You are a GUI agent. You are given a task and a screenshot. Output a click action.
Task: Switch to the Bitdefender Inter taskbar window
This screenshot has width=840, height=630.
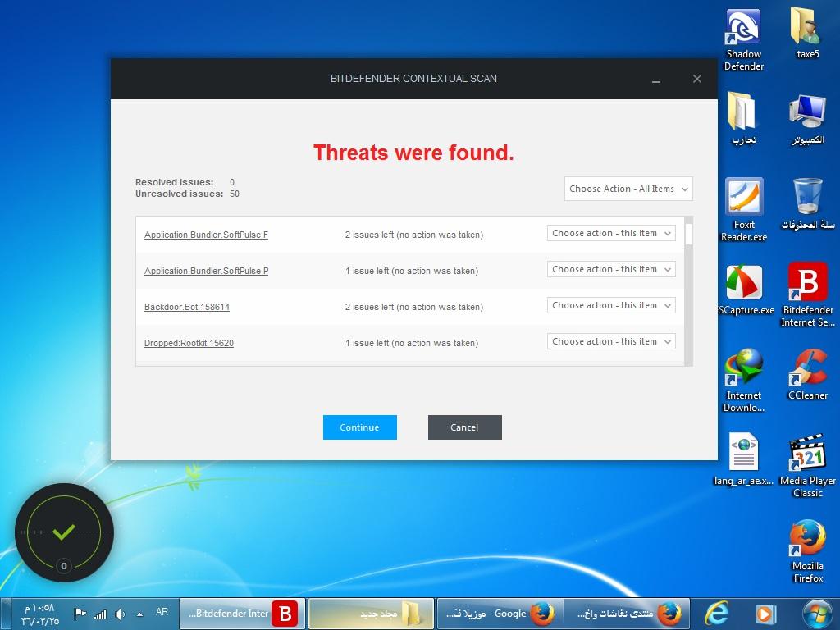tap(242, 614)
